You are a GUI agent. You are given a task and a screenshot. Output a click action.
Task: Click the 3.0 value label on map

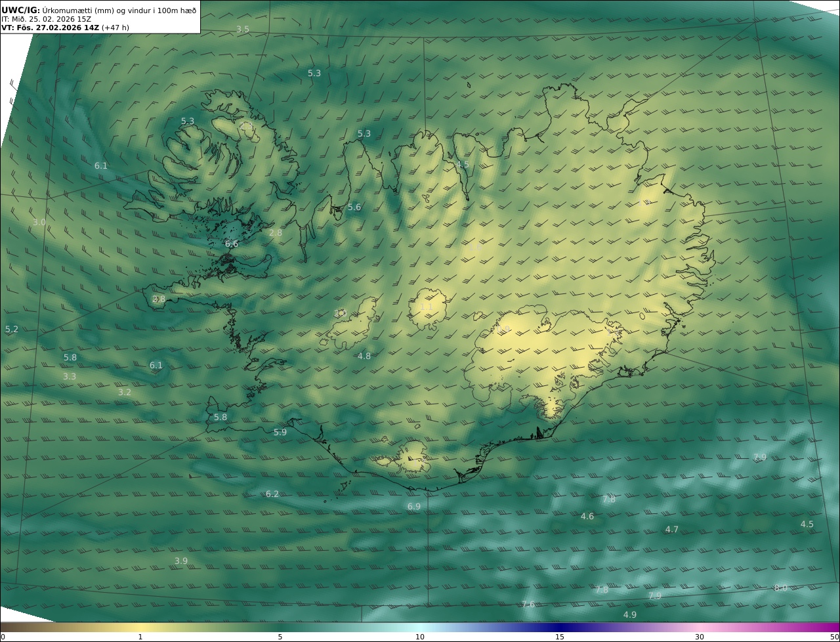coord(39,223)
